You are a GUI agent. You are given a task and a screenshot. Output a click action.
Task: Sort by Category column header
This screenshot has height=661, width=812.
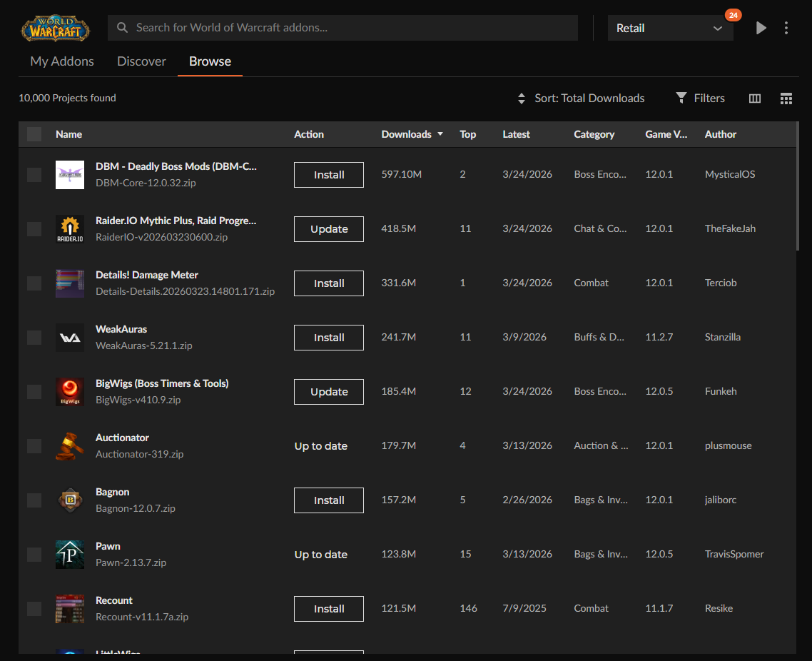click(594, 134)
